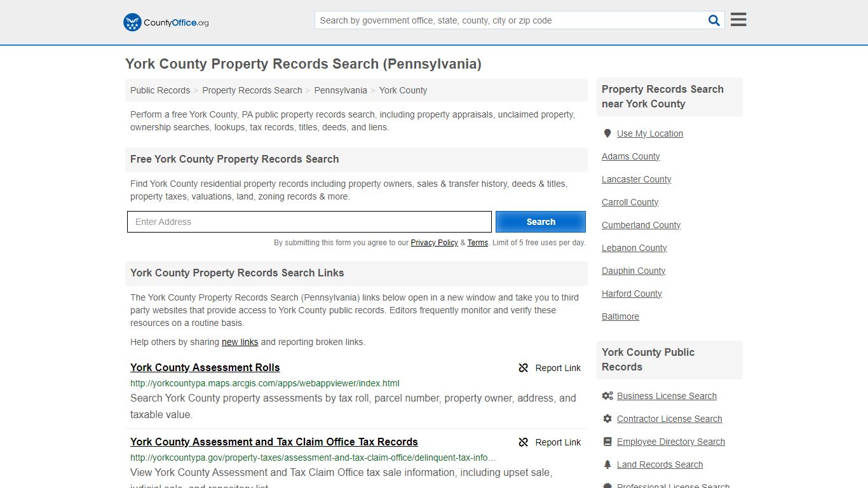Open the delinquent-tax-info URL
This screenshot has width=868, height=488.
point(313,457)
